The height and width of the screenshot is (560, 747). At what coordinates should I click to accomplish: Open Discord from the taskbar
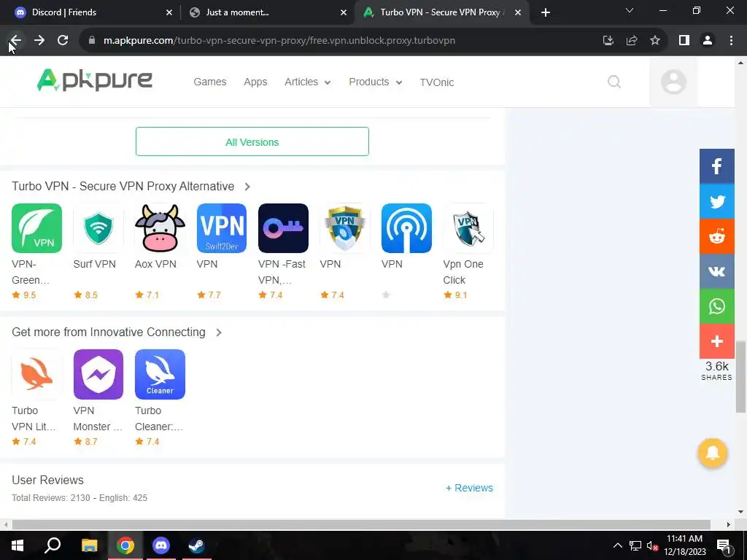click(161, 545)
